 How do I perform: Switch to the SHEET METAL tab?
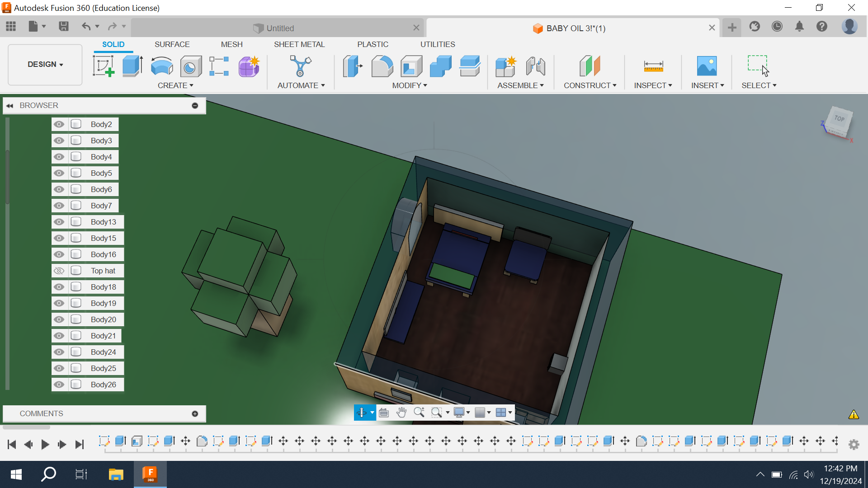[299, 44]
